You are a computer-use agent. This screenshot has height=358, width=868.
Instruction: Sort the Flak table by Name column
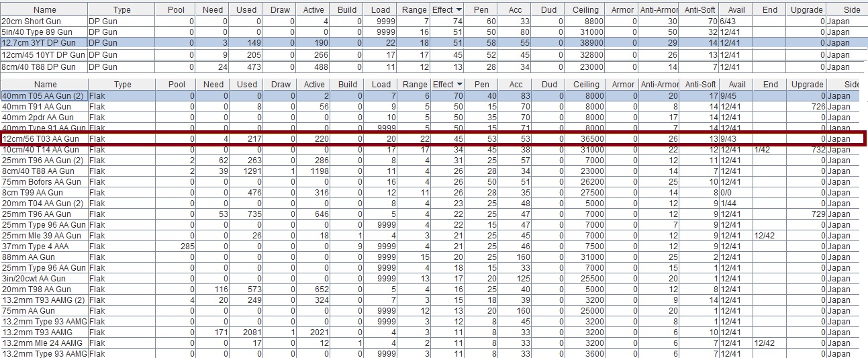(45, 85)
